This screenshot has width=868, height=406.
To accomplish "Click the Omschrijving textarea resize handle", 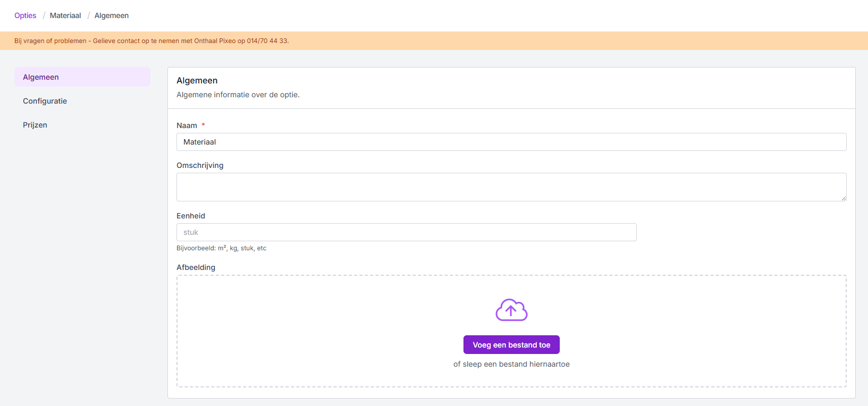I will pos(843,198).
